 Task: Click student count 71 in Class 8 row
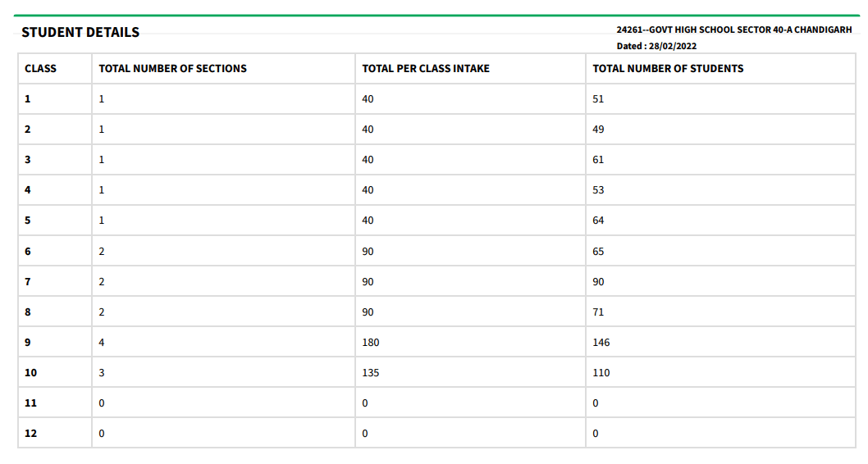[x=598, y=312]
